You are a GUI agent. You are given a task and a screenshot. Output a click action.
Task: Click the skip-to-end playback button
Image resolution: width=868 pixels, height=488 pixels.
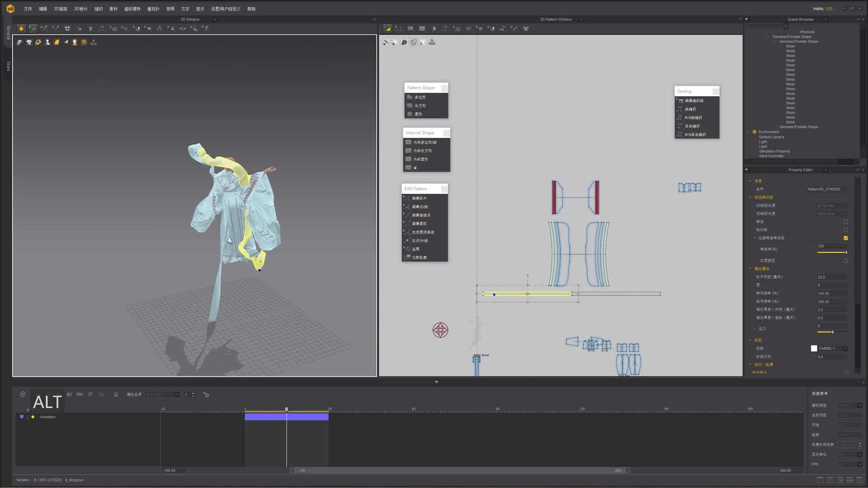tap(80, 394)
